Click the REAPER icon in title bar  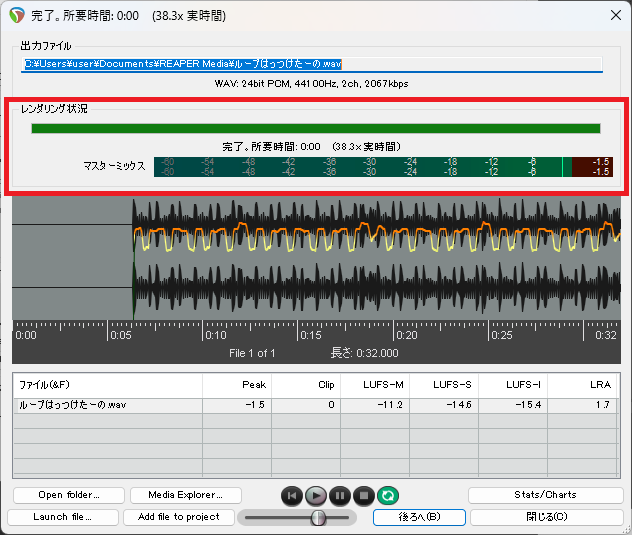tap(16, 15)
